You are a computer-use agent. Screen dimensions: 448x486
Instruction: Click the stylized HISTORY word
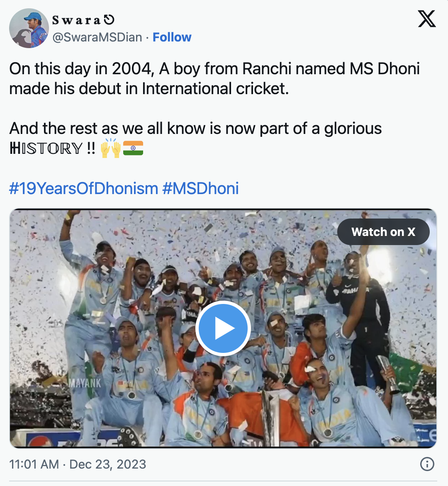(46, 148)
